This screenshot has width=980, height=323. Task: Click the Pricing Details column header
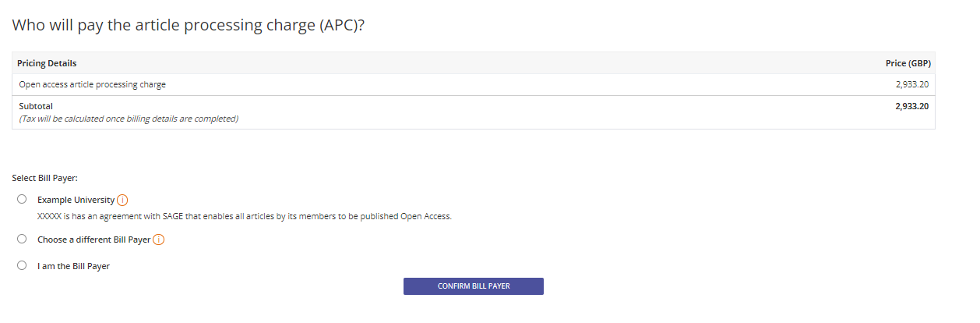click(x=47, y=63)
